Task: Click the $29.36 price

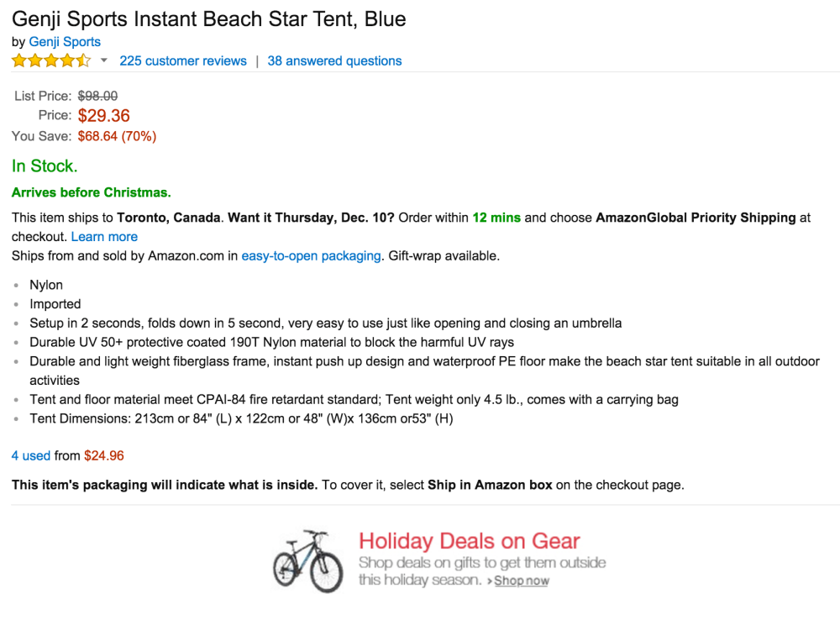Action: point(103,116)
